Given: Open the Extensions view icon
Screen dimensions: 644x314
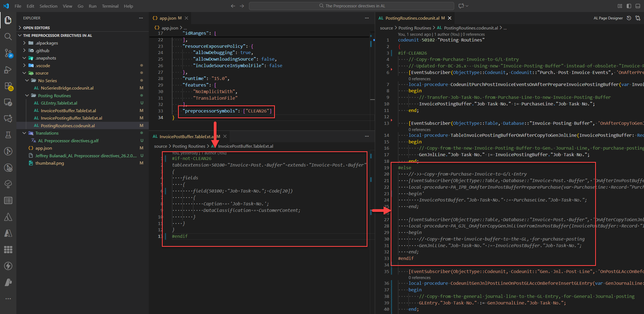Looking at the screenshot, I should pyautogui.click(x=8, y=86).
